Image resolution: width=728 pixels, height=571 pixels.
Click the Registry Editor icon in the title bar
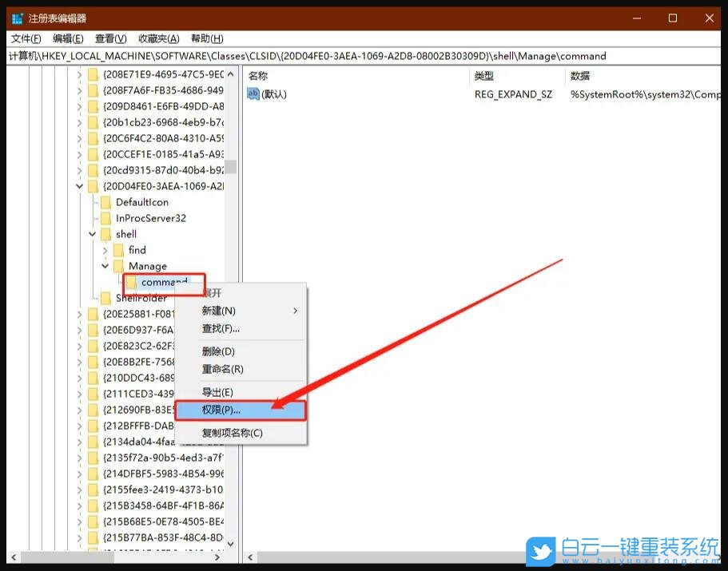pos(16,18)
